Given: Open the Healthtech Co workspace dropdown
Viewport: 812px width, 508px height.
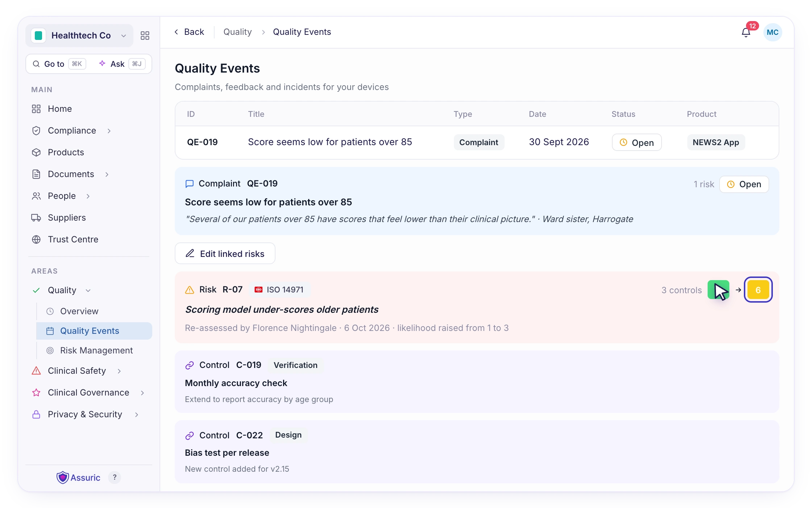Looking at the screenshot, I should [x=79, y=36].
